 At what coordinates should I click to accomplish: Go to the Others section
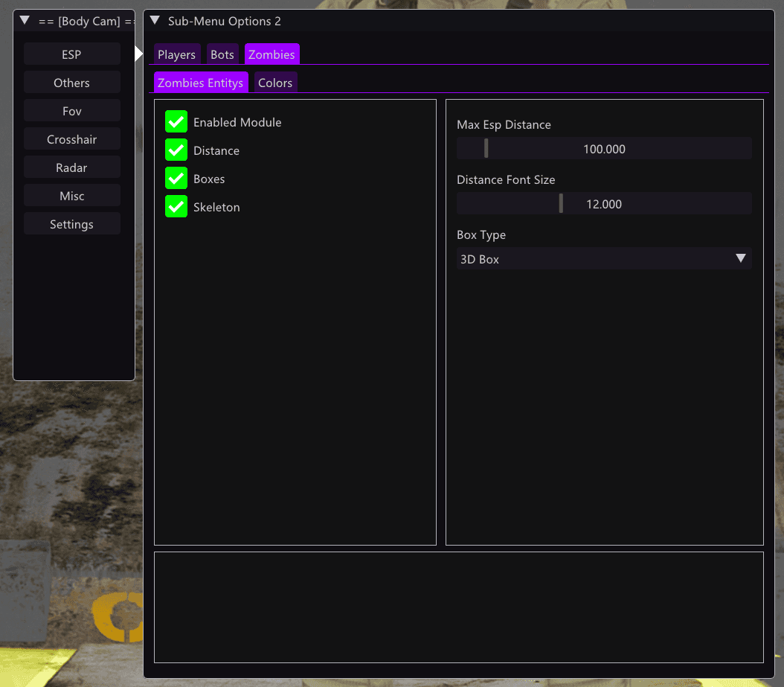point(72,83)
